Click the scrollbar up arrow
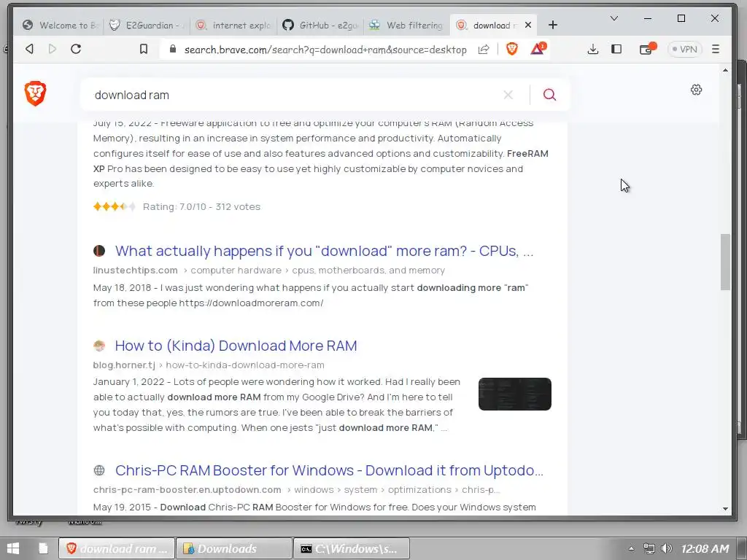This screenshot has width=747, height=560. (725, 70)
